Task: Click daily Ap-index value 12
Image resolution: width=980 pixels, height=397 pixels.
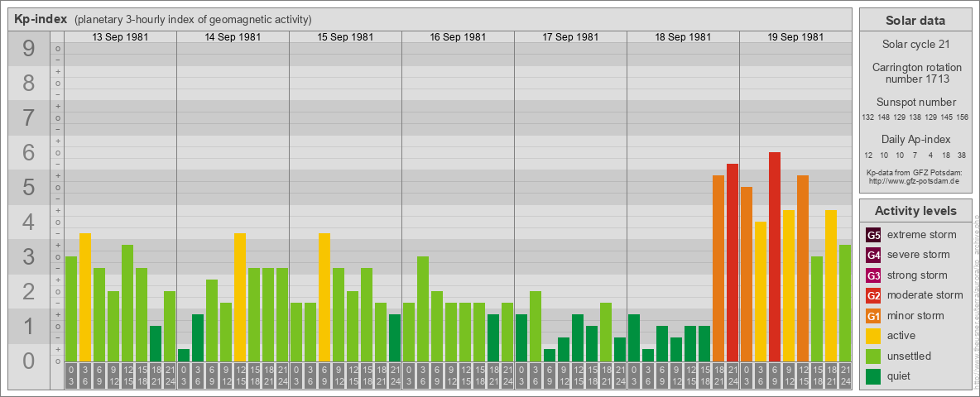Action: (x=868, y=155)
